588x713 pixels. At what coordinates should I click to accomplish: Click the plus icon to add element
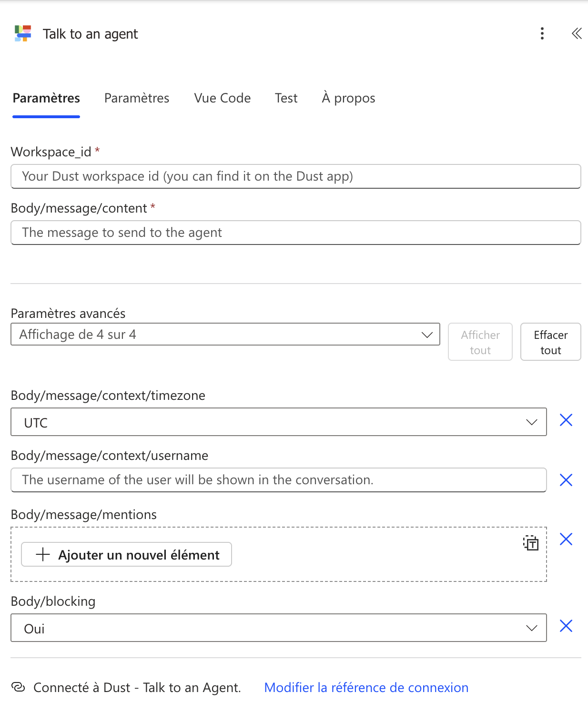(x=43, y=554)
